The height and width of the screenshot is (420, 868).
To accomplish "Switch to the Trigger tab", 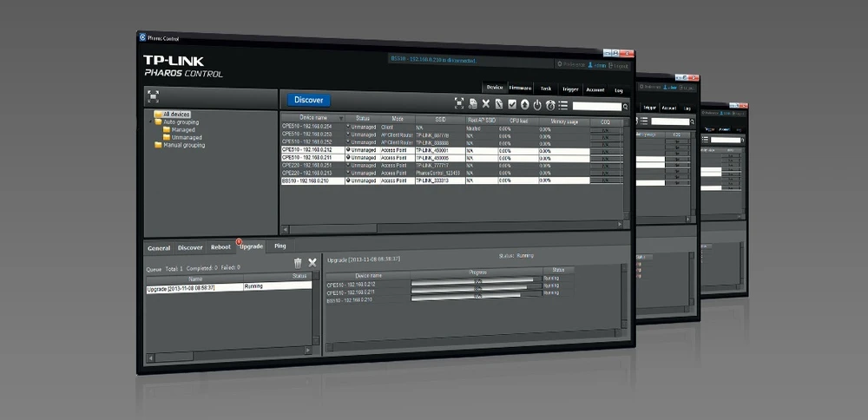I will click(570, 89).
